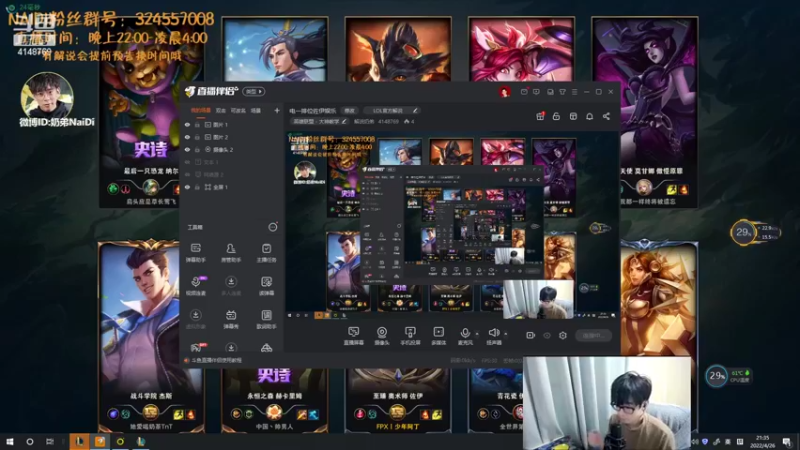The width and height of the screenshot is (800, 450).
Task: Switch to the orange active scene tab
Action: [201, 110]
